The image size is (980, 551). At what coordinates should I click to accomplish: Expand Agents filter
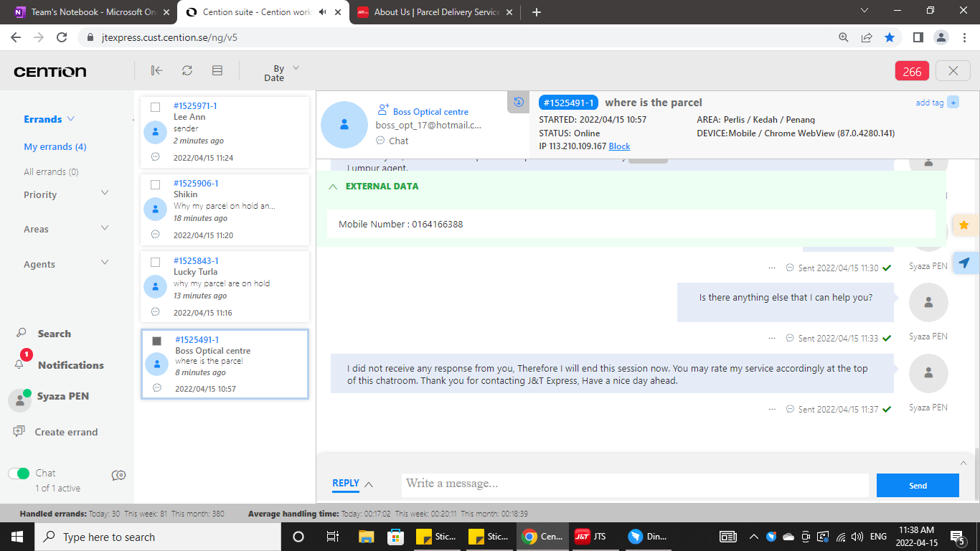[x=105, y=263]
